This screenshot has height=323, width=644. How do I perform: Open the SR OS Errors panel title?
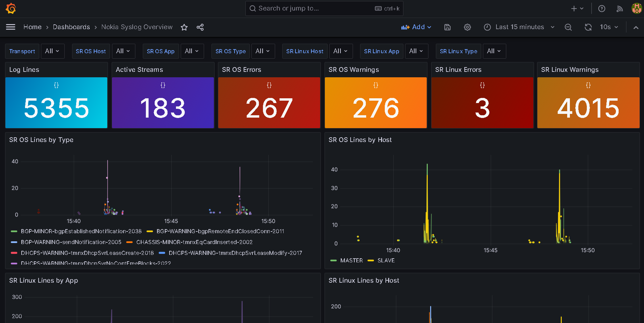click(x=241, y=69)
